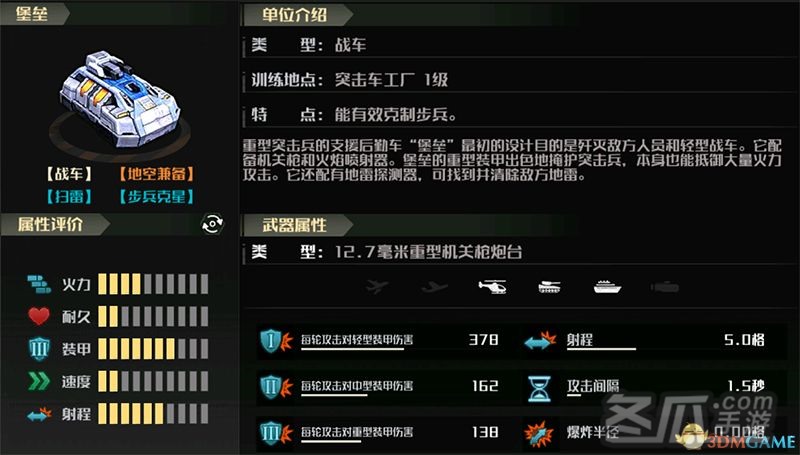Screen dimensions: 800x455
Task: Click the 堡垒 vehicle thumbnail image
Action: 120,99
